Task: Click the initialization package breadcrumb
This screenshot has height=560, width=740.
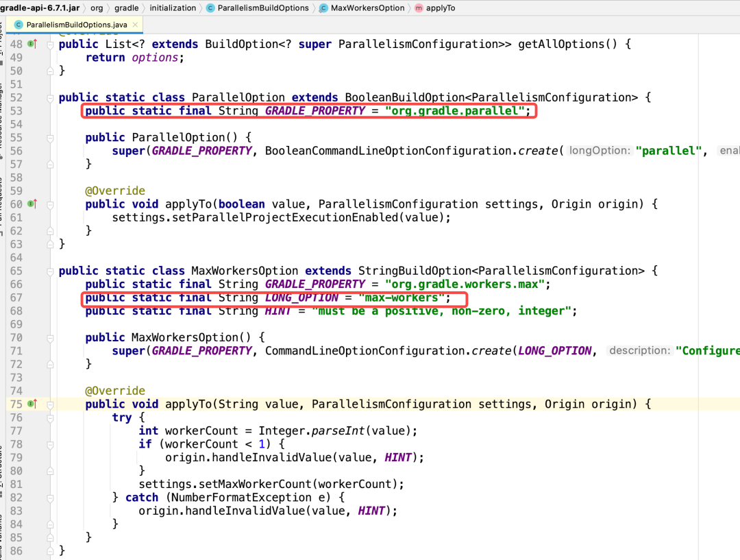Action: 173,8
